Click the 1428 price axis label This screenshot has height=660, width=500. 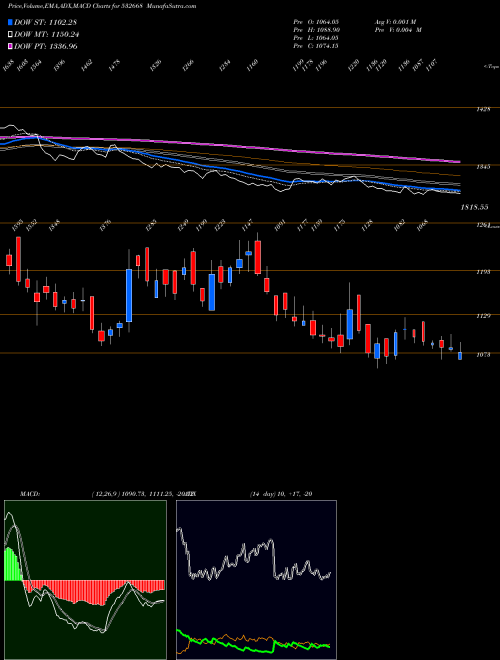[484, 109]
